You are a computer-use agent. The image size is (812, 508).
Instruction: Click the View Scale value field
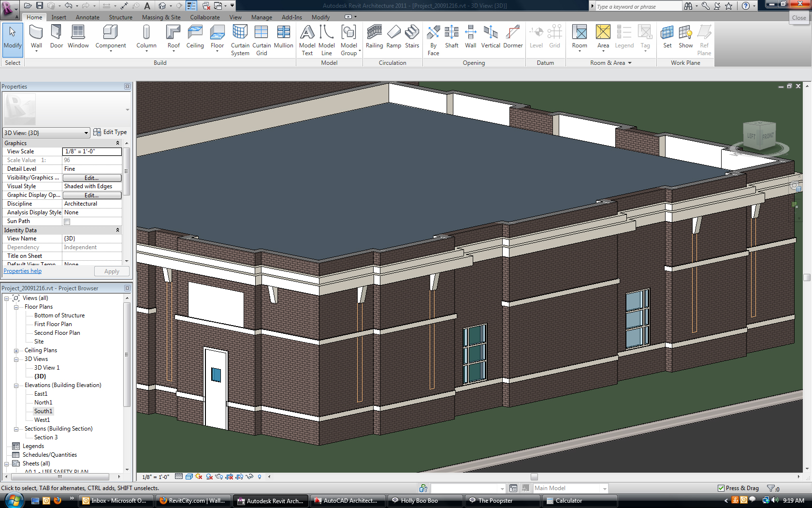(x=92, y=151)
